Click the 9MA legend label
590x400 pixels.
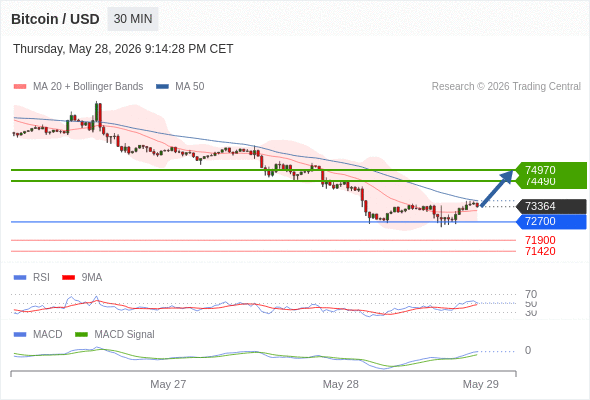tap(92, 278)
